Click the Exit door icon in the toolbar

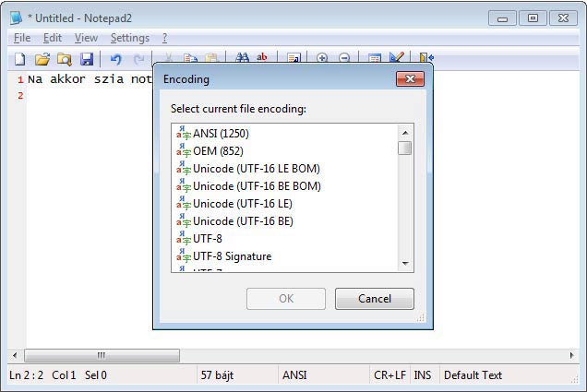point(426,57)
